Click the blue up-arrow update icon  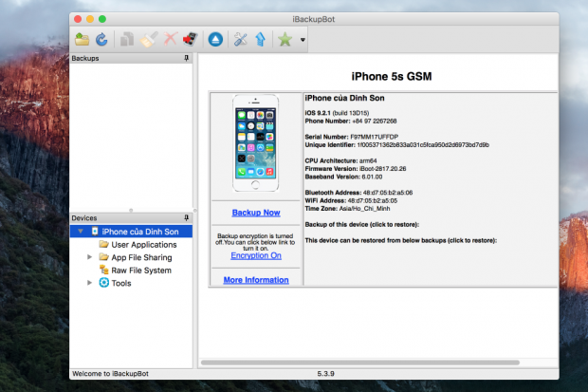[259, 40]
